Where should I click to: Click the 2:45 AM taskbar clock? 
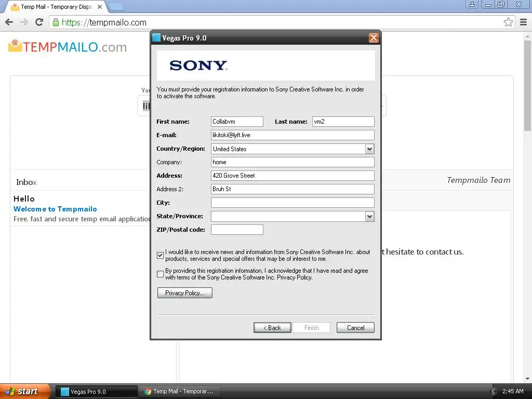(x=513, y=391)
